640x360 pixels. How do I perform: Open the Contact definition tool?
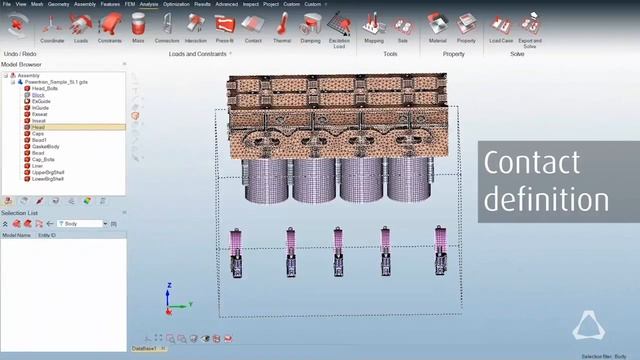coord(253,28)
